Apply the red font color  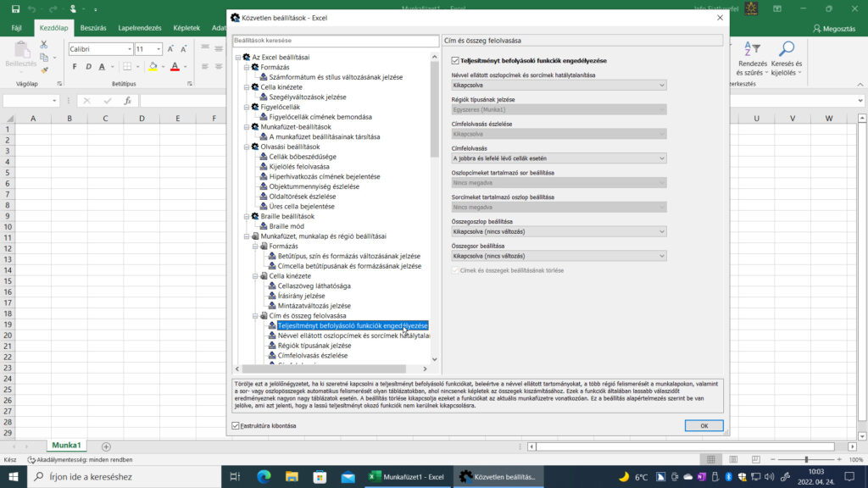[x=175, y=67]
